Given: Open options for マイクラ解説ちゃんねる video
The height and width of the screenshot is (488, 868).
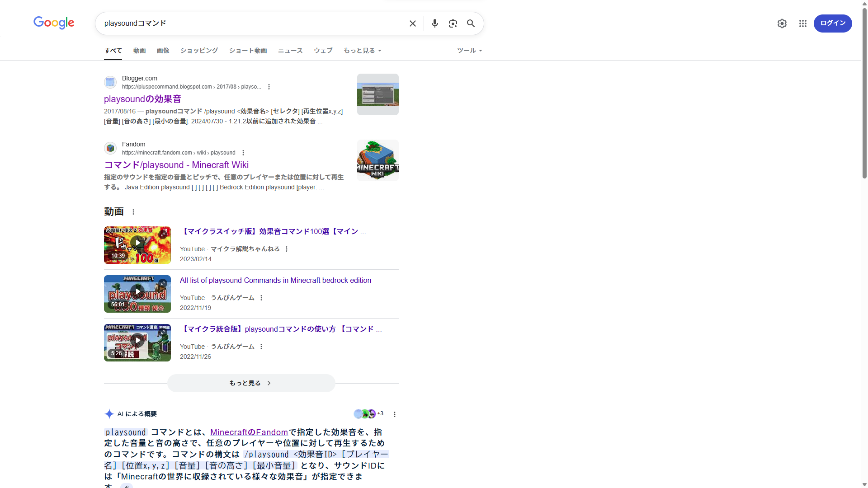Looking at the screenshot, I should tap(287, 249).
